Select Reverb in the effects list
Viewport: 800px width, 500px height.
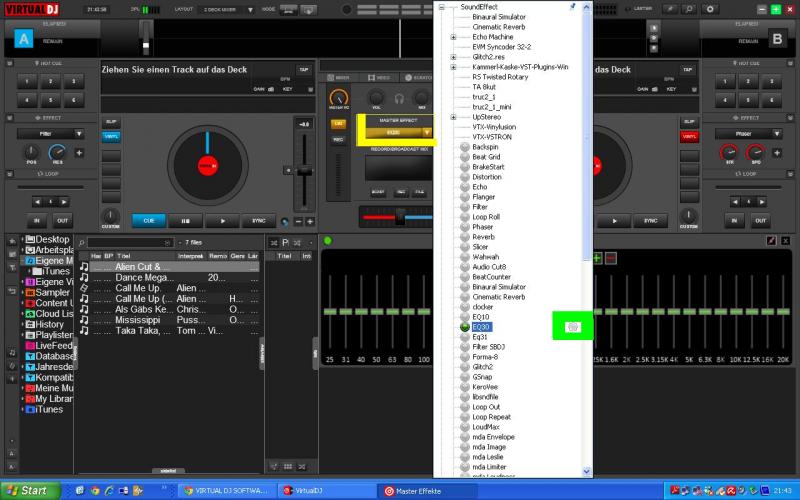482,237
